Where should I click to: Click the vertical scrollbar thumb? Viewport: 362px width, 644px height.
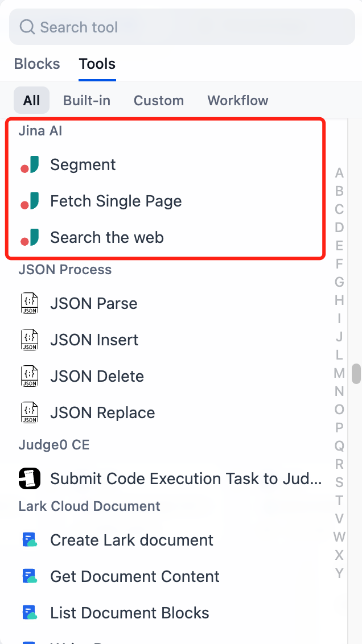[x=357, y=374]
